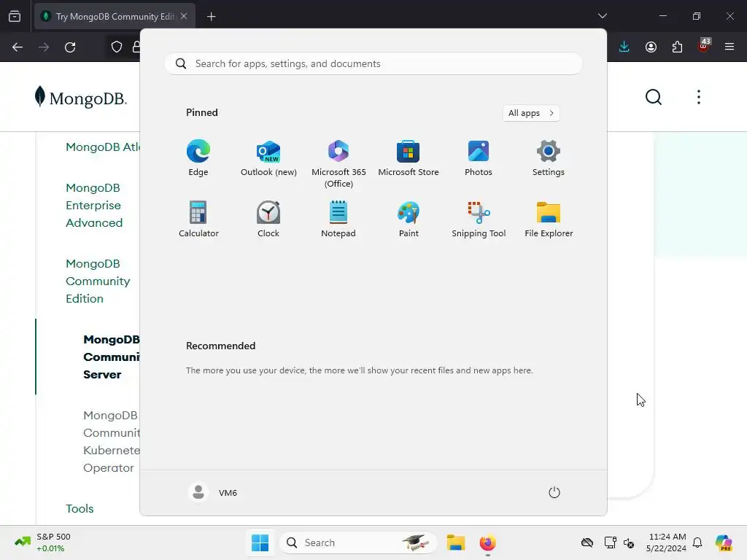The image size is (747, 560).
Task: Open Firefox extensions puzzle icon
Action: click(x=677, y=47)
